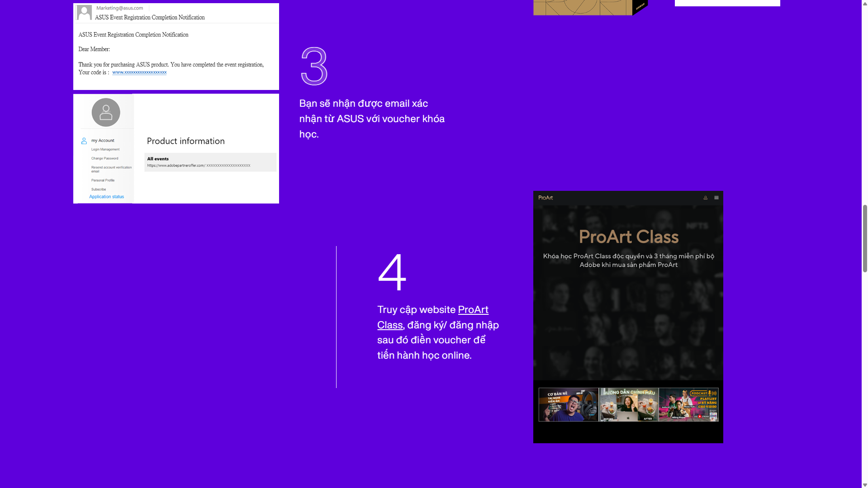Click the adobepartneroffer.com URL under All events
This screenshot has width=868, height=488.
[x=199, y=166]
